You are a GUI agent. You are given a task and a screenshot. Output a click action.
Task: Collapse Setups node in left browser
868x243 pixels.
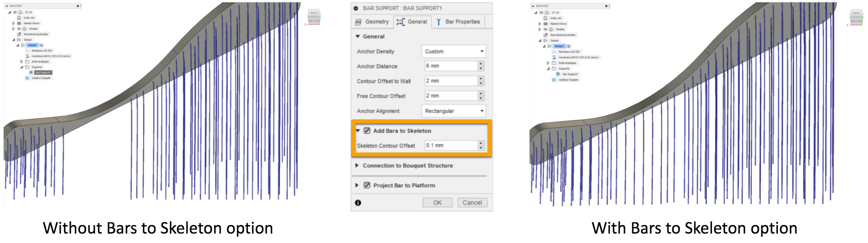(x=13, y=40)
